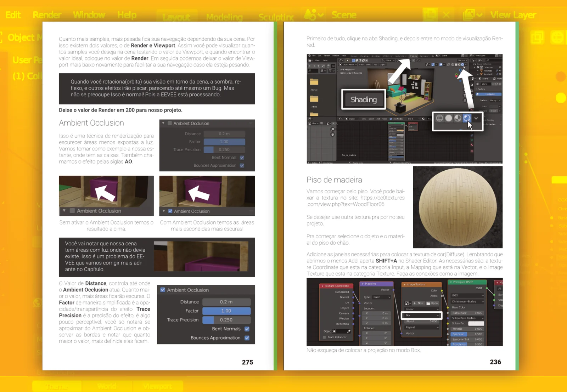The image size is (567, 392).
Task: Expand the viewport shading options chevron
Action: point(477,119)
